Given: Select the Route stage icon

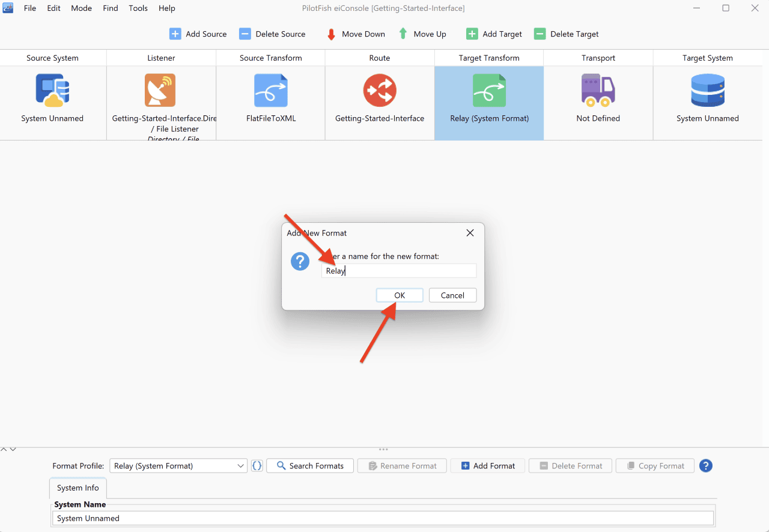Looking at the screenshot, I should tap(380, 91).
